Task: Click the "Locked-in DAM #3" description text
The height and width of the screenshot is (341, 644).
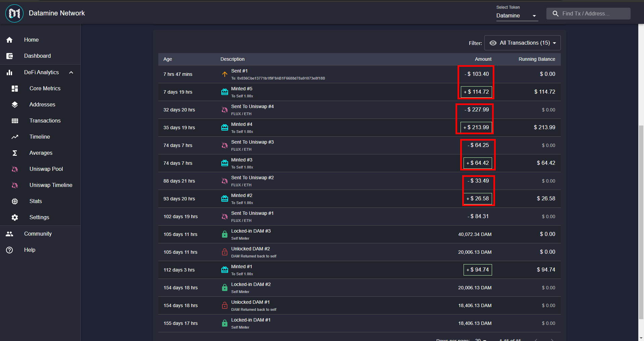Action: [251, 231]
